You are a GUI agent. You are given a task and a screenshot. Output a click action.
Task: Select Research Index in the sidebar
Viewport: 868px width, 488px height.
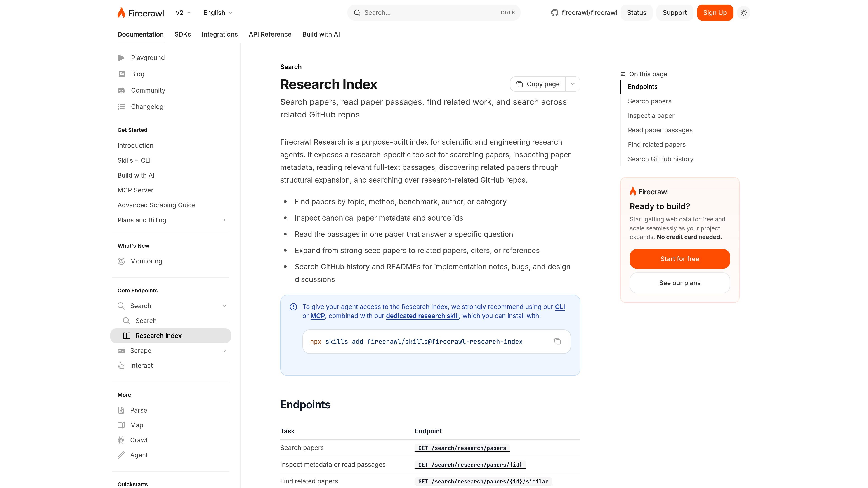point(170,336)
